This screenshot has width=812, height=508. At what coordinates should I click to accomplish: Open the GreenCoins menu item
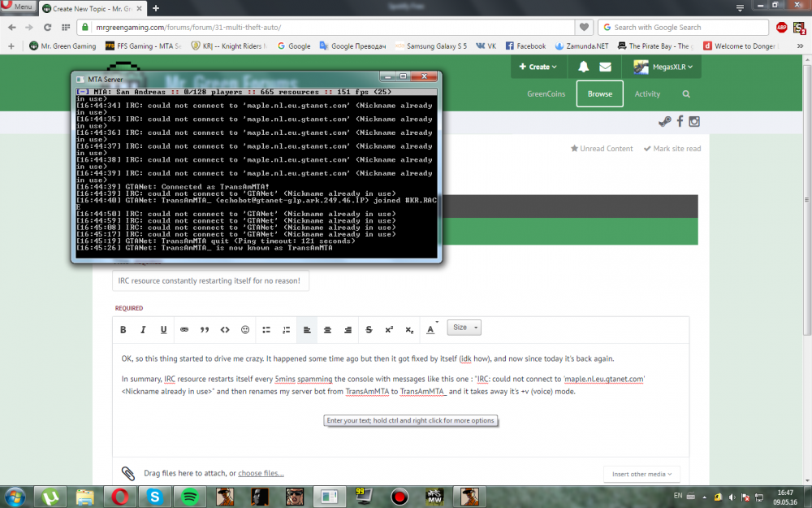547,94
